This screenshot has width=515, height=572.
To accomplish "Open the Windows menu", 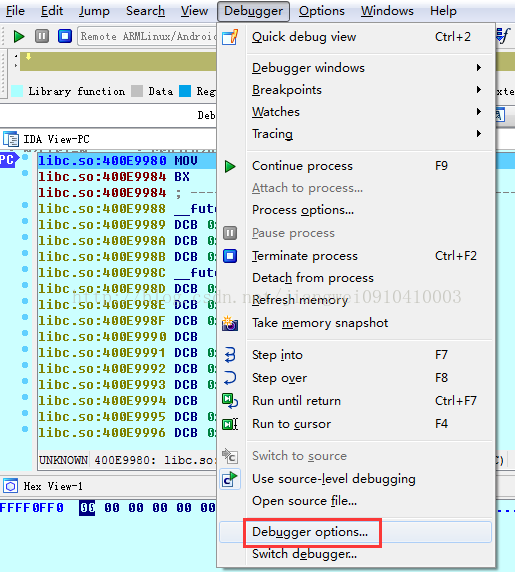I will 387,11.
